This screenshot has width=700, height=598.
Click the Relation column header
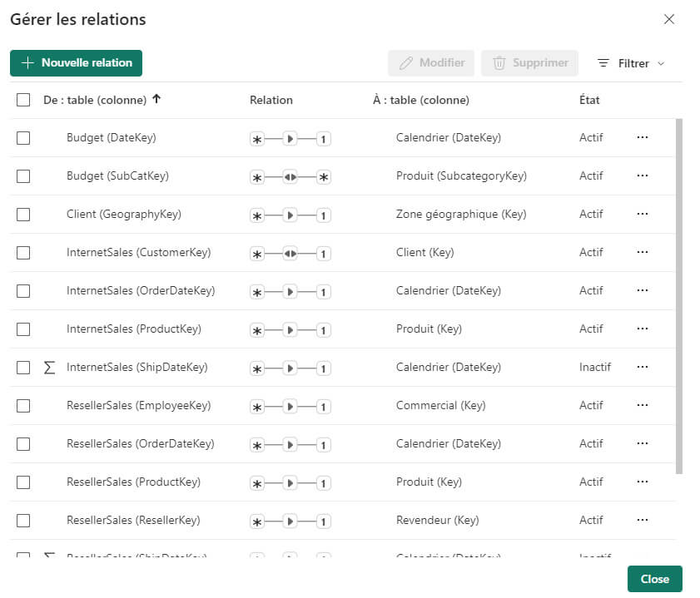271,100
